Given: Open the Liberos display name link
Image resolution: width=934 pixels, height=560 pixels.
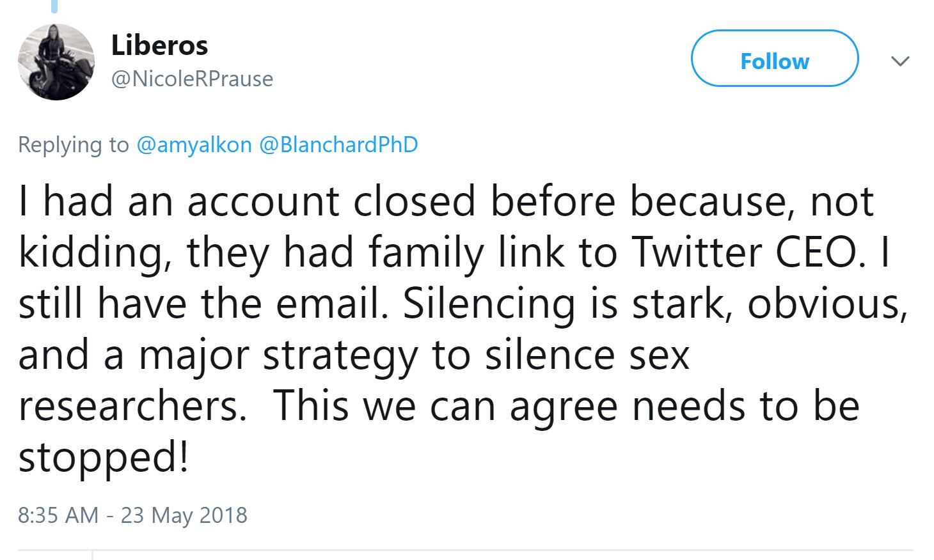Looking at the screenshot, I should pos(159,45).
